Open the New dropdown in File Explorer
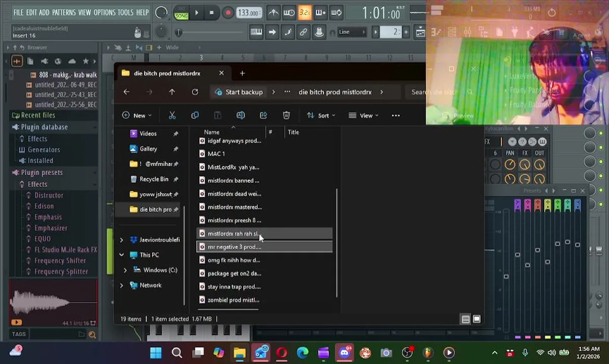Viewport: 609px width, 364px height. point(137,116)
